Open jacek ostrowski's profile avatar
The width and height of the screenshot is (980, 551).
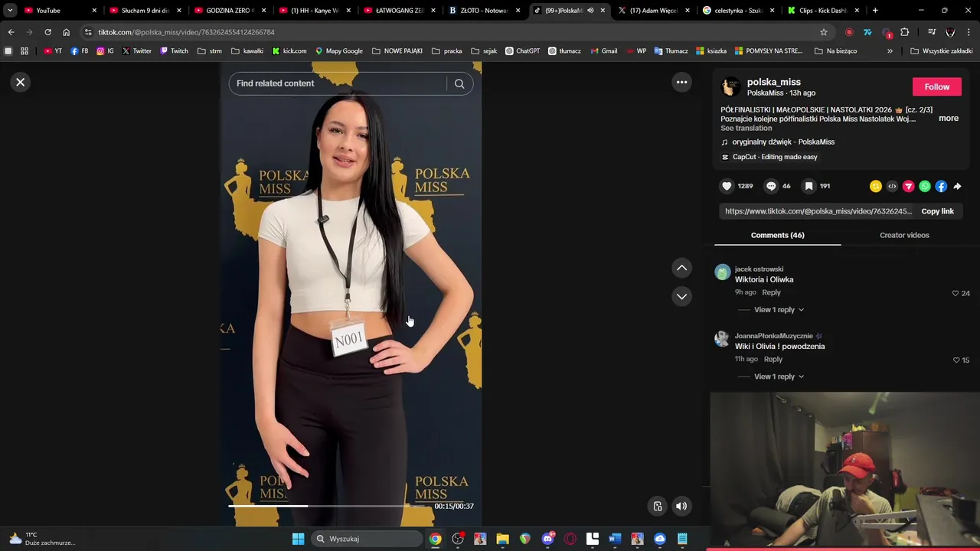[723, 272]
